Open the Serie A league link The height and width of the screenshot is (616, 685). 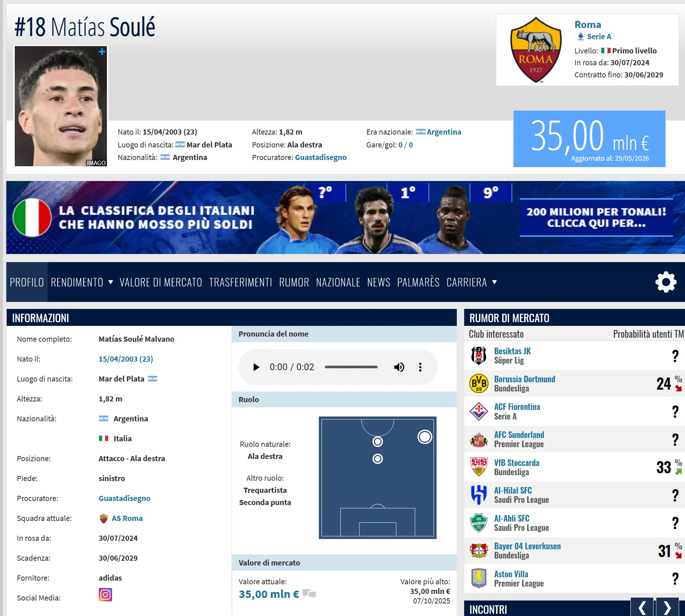point(599,36)
